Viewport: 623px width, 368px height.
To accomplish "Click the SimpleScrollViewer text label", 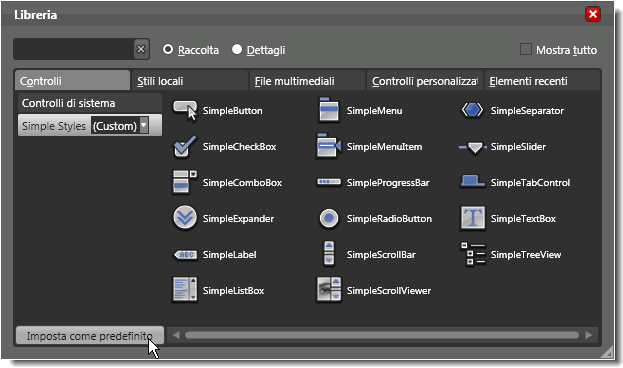I will pos(389,291).
